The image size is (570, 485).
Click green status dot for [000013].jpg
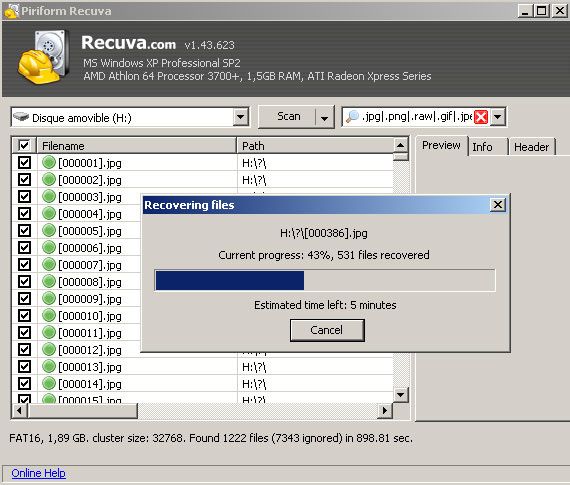49,366
